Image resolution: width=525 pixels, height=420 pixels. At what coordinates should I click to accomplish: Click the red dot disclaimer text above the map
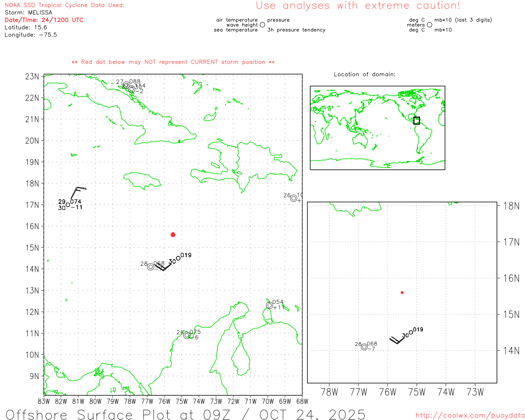click(x=173, y=62)
